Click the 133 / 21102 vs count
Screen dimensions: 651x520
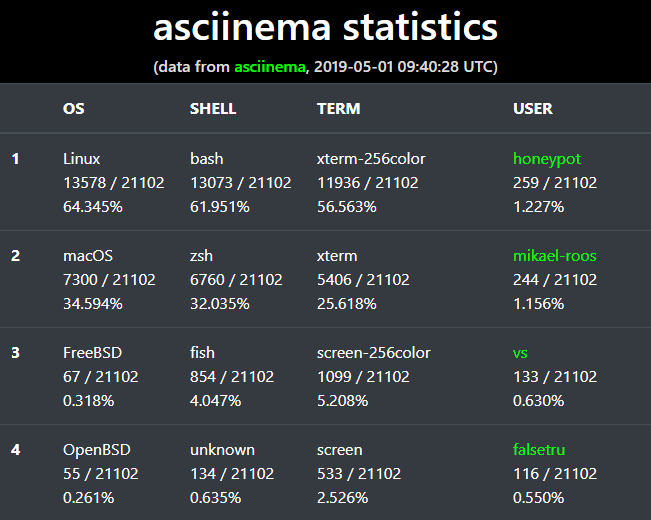click(x=555, y=377)
